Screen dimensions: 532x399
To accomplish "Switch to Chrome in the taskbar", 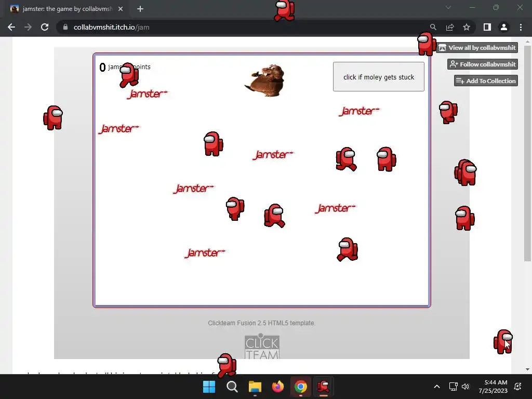I will pos(301,387).
